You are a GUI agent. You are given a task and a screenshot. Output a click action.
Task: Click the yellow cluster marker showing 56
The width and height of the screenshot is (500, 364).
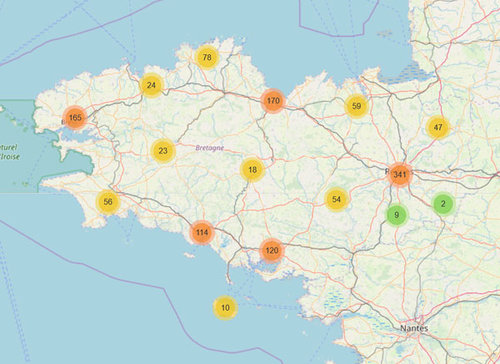[x=108, y=202]
